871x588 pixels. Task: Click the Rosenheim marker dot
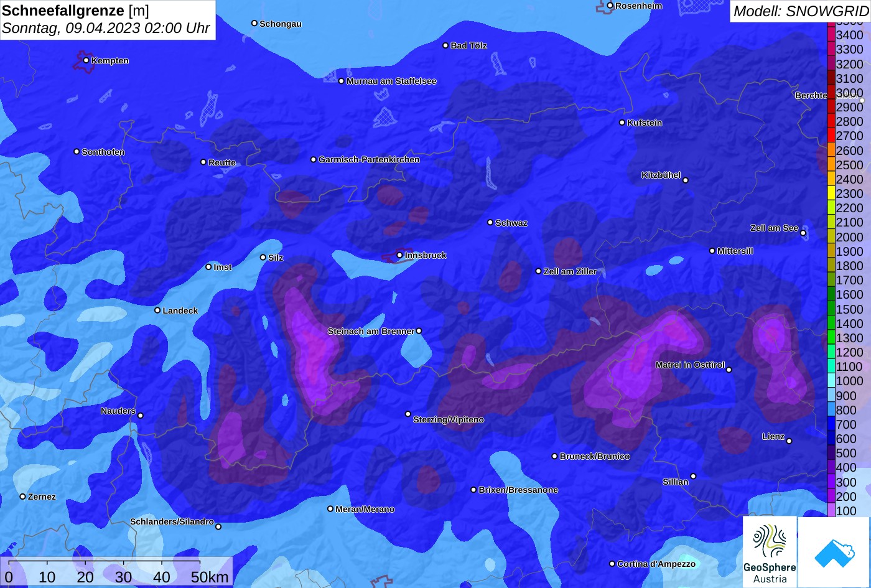coord(610,6)
